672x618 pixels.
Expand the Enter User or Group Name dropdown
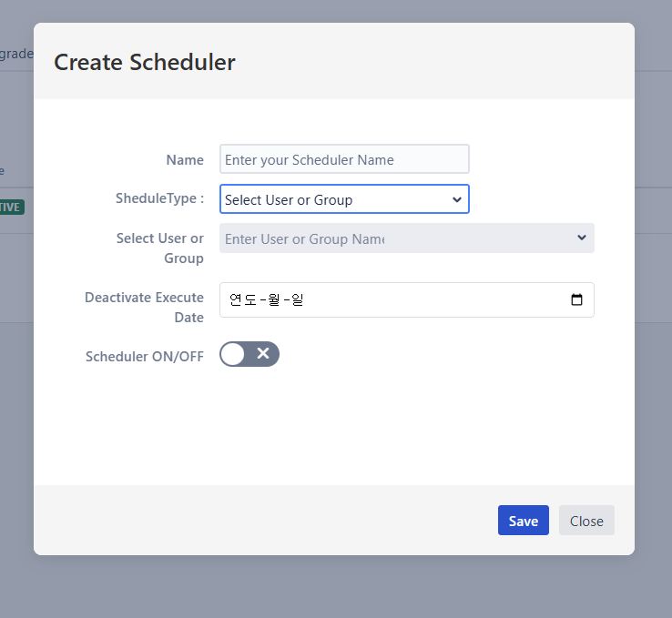pos(407,238)
